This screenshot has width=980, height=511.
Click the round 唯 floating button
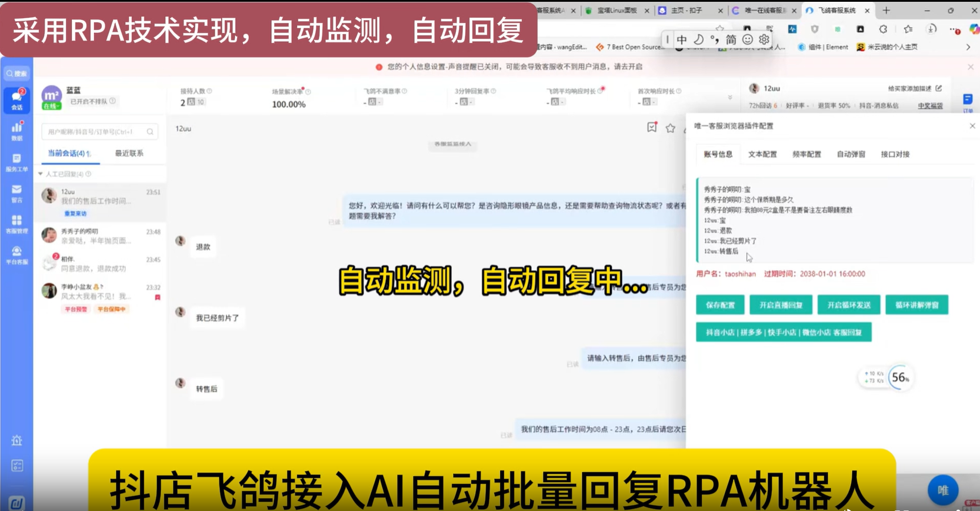click(943, 490)
